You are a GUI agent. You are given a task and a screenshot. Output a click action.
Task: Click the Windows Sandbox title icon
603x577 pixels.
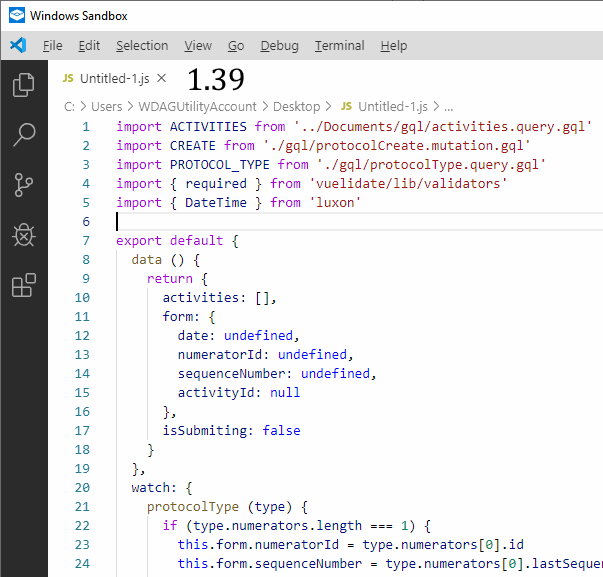click(17, 15)
